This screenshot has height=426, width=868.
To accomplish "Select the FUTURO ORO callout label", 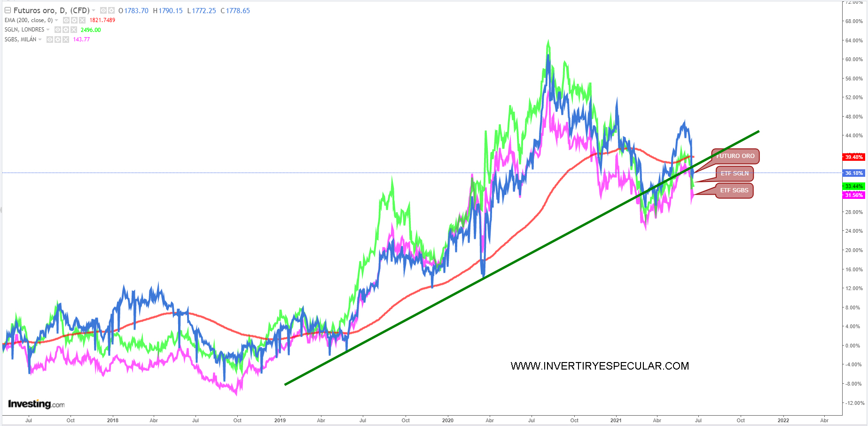I will tap(735, 156).
